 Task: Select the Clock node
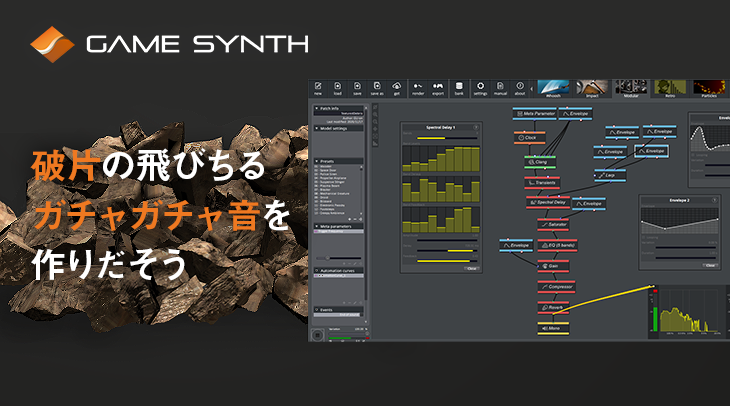[529, 138]
